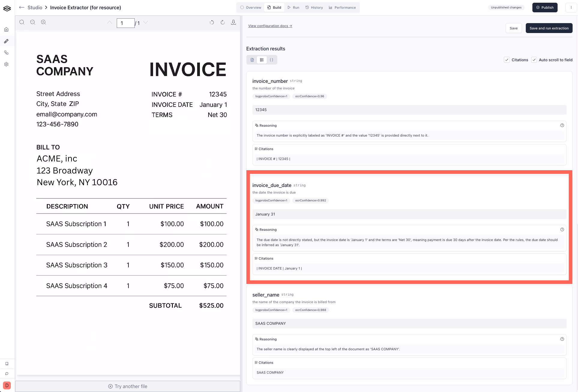Download the invoice document
The width and height of the screenshot is (578, 392).
coord(233,22)
